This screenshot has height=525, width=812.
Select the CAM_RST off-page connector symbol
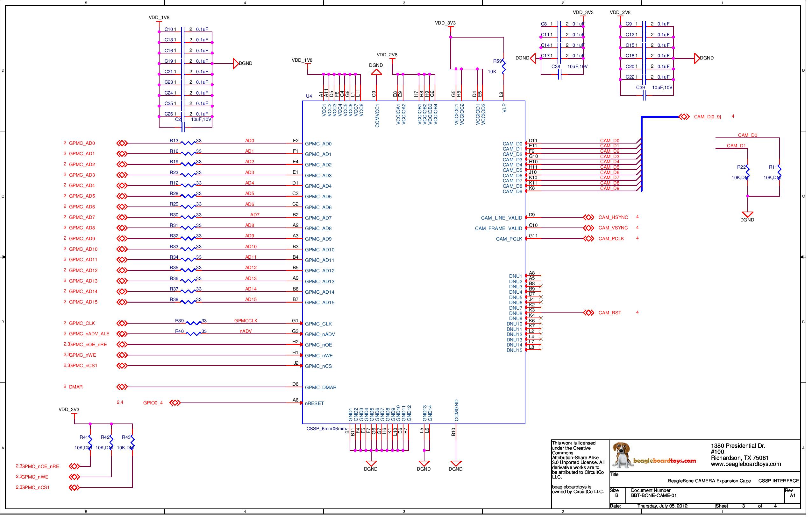point(588,312)
